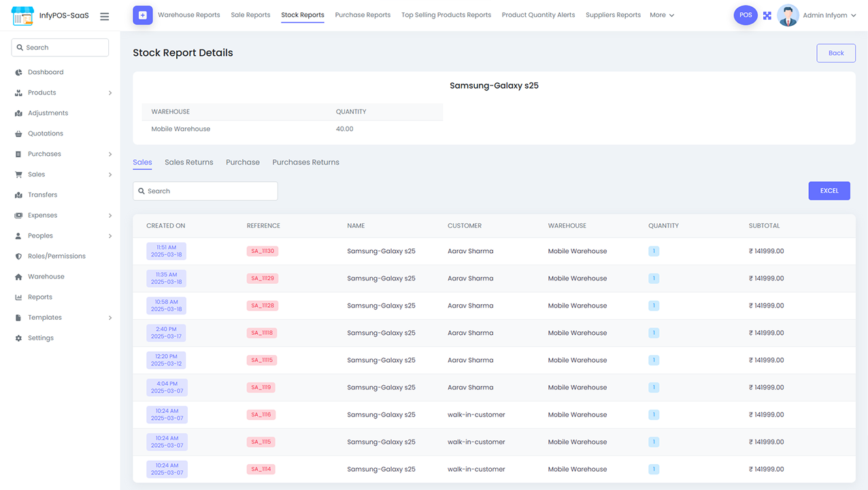Click the sales table search field
Screen dimensions: 868x490
pos(205,191)
